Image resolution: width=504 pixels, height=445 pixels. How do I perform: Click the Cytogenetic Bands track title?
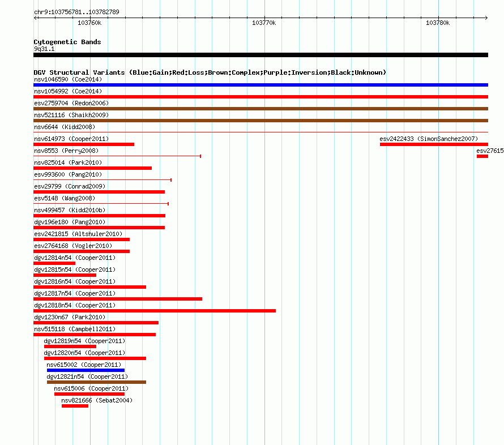tap(67, 42)
